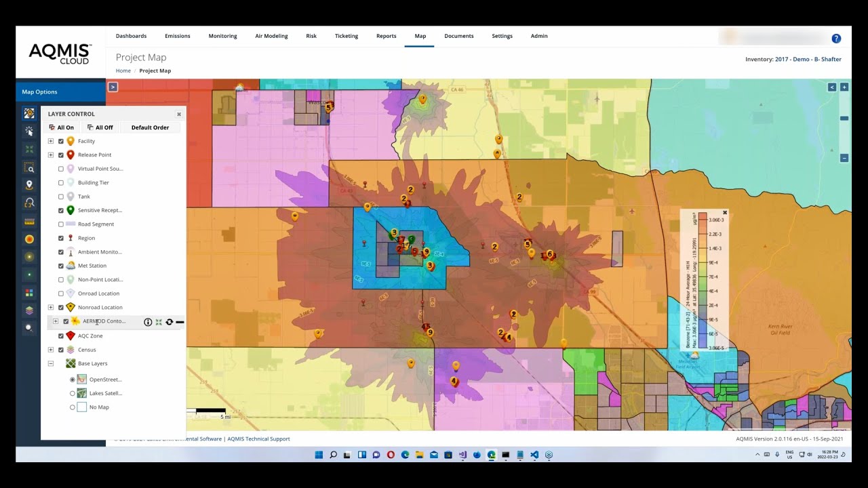Screen dimensions: 868x488
Task: Click the Windows Start button on taskbar
Action: click(x=319, y=455)
